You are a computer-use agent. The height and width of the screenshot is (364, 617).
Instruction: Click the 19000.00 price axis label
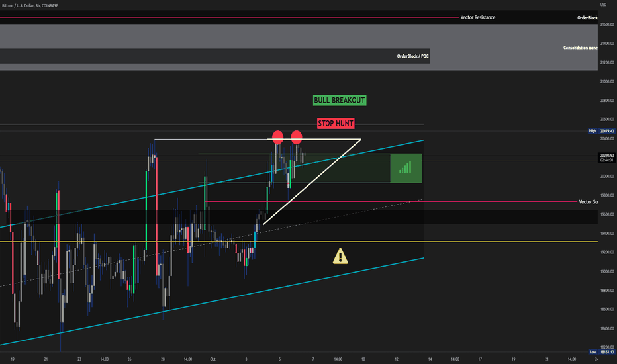[607, 271]
